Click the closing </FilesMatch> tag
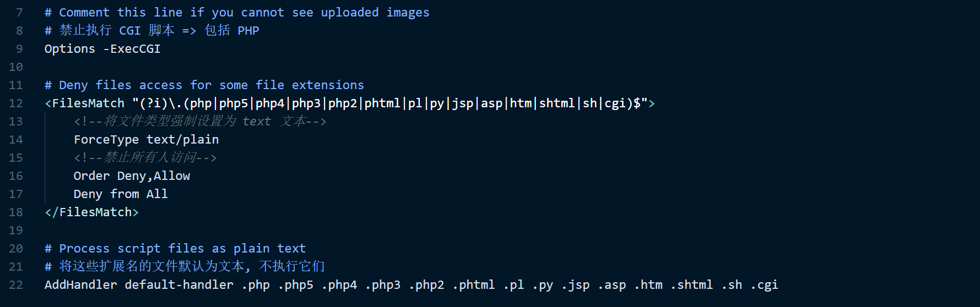This screenshot has width=980, height=307. click(x=91, y=212)
